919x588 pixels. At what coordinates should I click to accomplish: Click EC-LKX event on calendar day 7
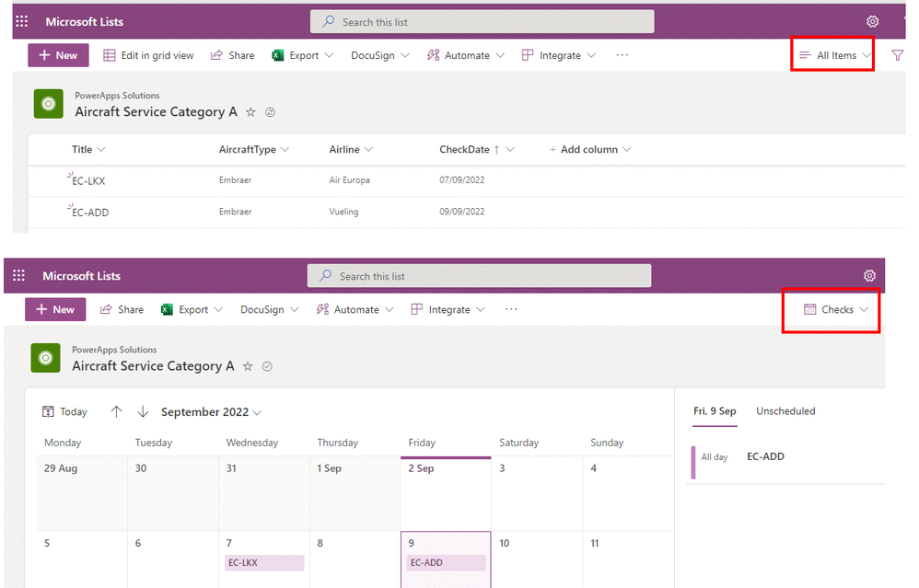(264, 563)
